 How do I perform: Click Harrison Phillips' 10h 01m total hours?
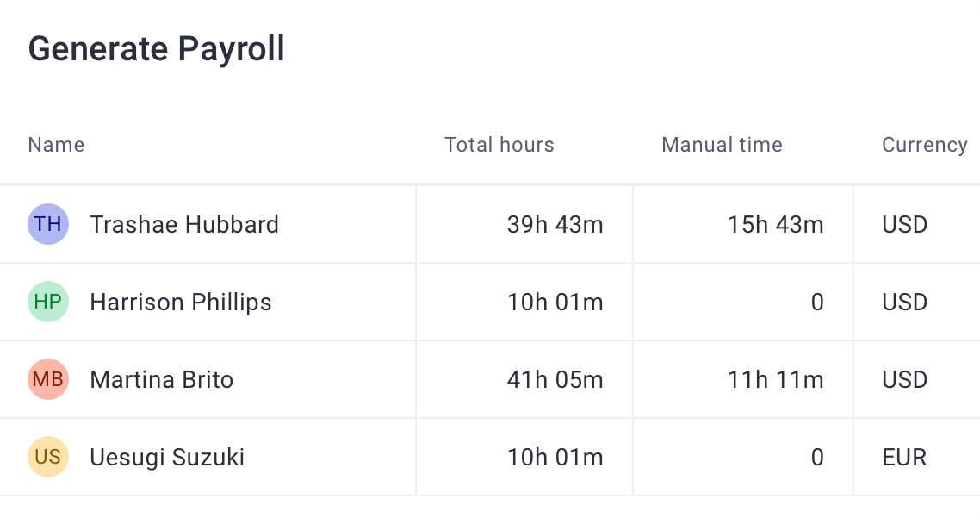(555, 303)
